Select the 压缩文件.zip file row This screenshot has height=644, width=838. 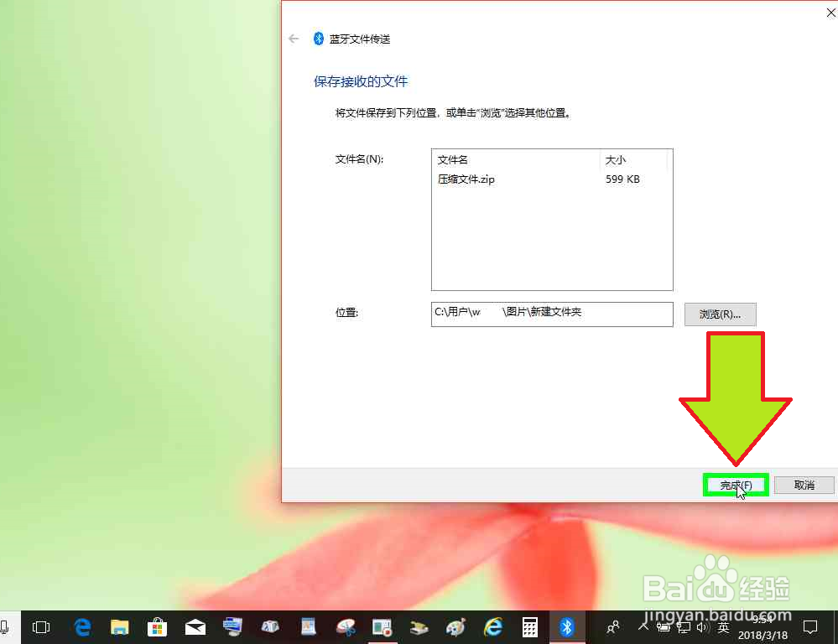(x=552, y=179)
